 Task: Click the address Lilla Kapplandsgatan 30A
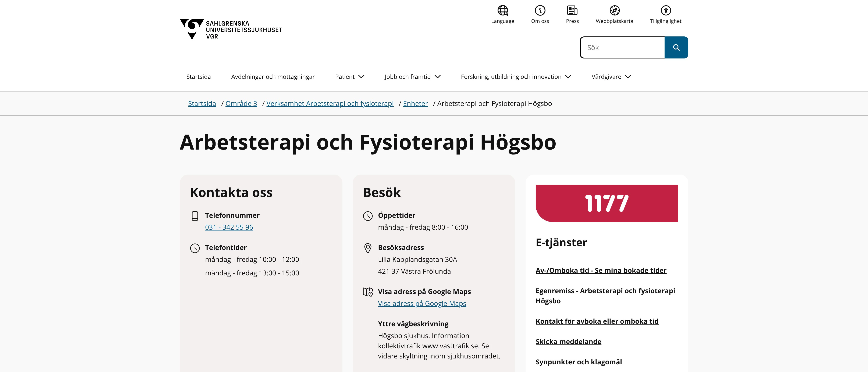coord(417,260)
